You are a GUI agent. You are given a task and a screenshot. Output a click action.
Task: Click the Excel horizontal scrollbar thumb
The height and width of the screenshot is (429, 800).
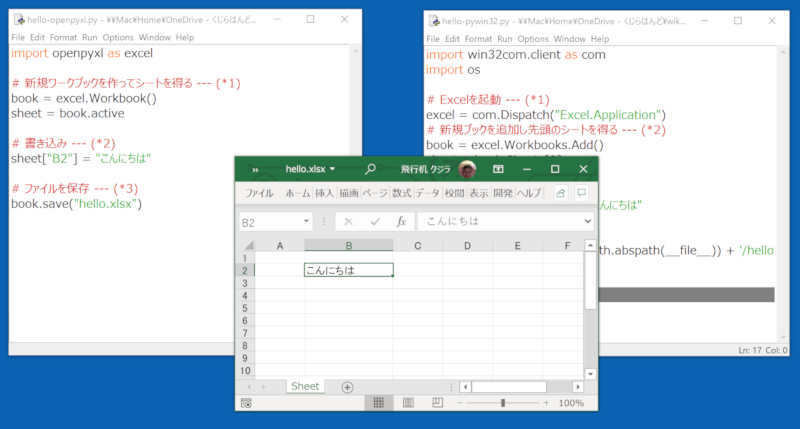(x=509, y=387)
